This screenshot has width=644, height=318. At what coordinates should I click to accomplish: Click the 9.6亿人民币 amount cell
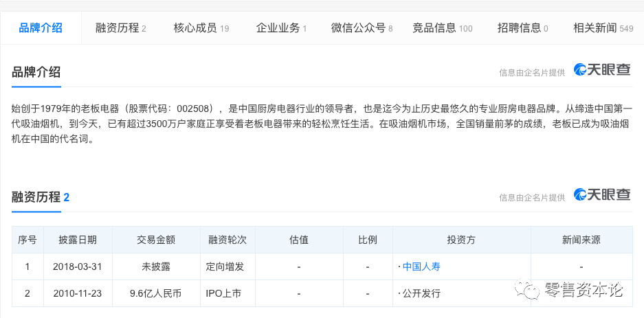pyautogui.click(x=156, y=293)
